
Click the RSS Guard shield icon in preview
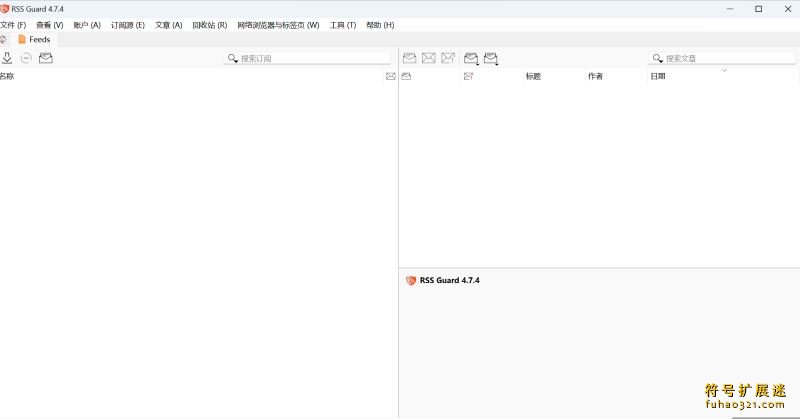coord(411,280)
